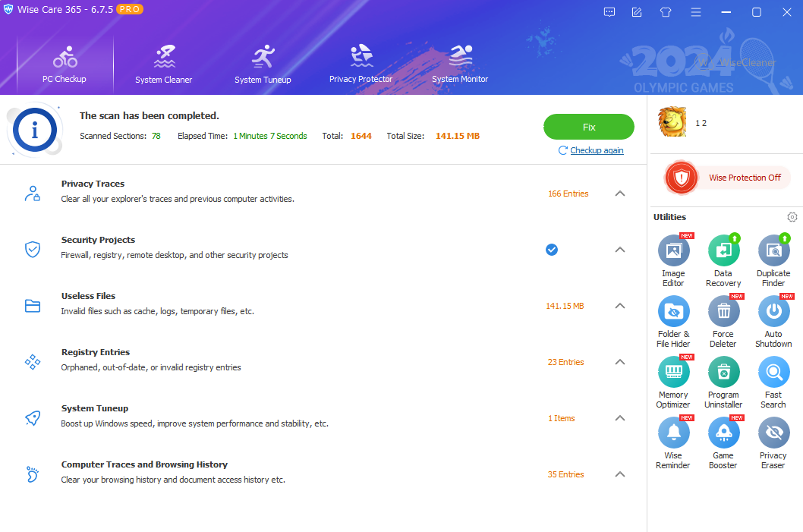Click the 23 Entries registry count

pyautogui.click(x=566, y=362)
